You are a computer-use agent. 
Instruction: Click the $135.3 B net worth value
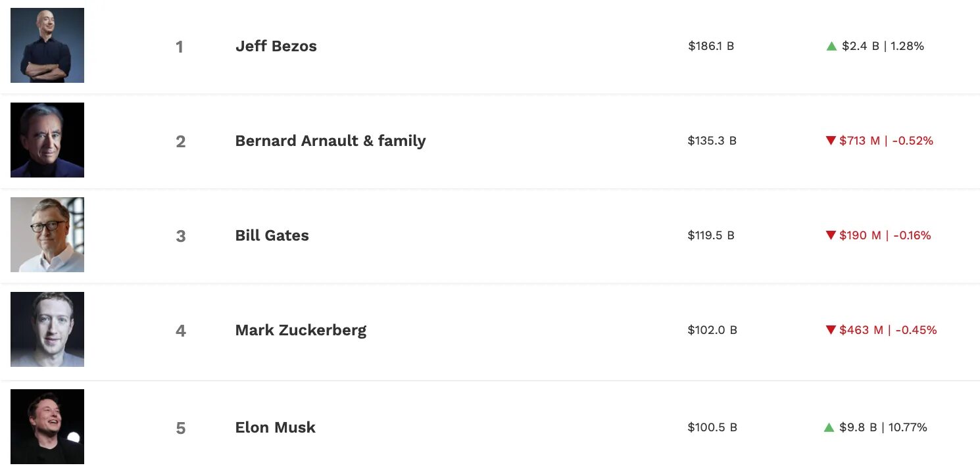[712, 141]
